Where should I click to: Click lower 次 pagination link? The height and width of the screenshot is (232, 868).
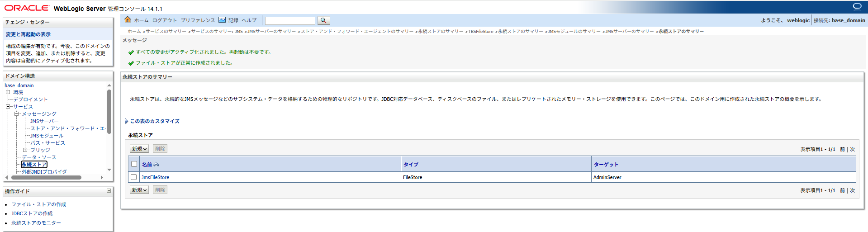point(852,191)
